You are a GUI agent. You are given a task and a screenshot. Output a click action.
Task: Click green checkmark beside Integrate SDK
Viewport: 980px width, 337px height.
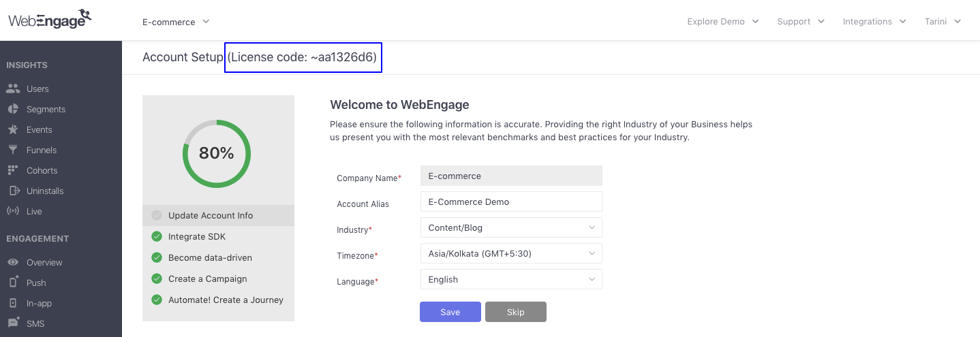click(156, 236)
